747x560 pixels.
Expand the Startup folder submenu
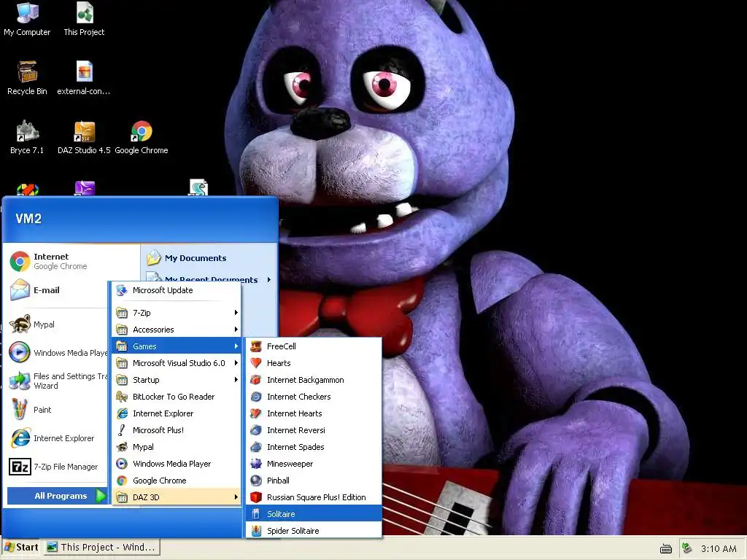click(x=177, y=380)
